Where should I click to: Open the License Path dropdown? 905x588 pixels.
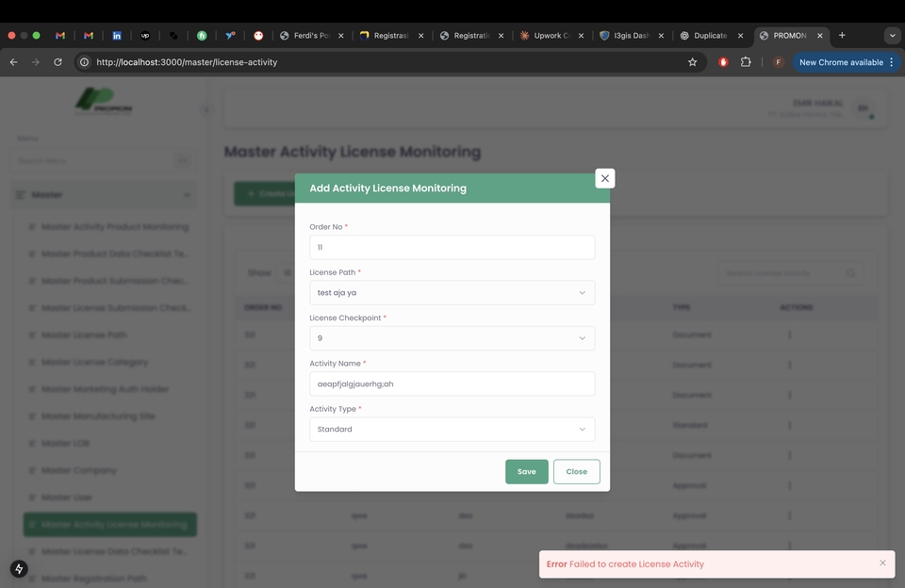click(x=452, y=292)
